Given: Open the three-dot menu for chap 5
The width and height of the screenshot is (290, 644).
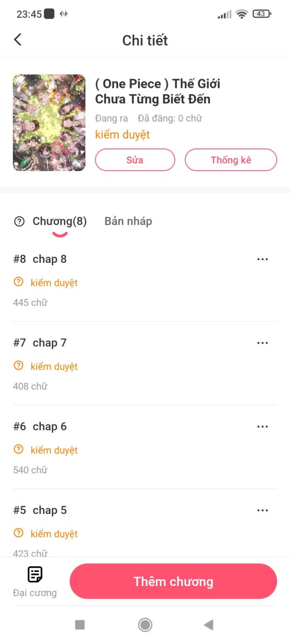Looking at the screenshot, I should coord(262,510).
